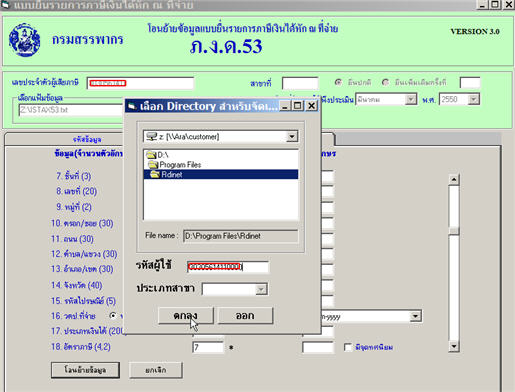Click label 8. เลขที่ (20)
Viewport: 515px width, 392px height.
pos(76,191)
